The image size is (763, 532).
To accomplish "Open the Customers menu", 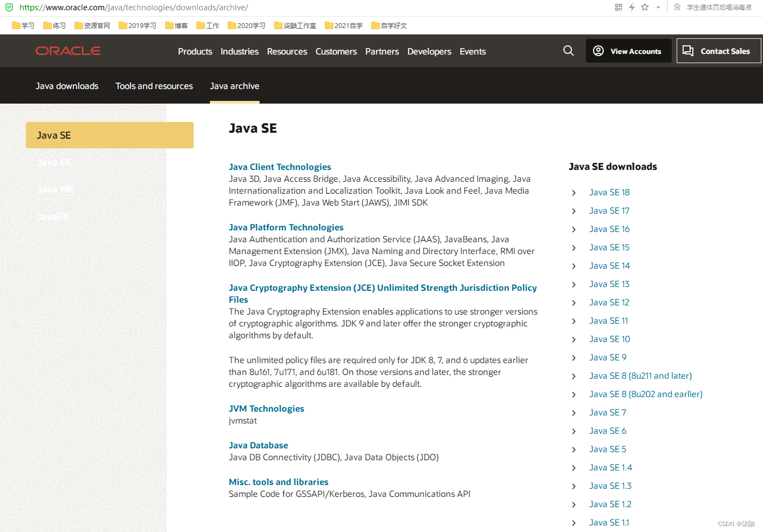I will (336, 51).
